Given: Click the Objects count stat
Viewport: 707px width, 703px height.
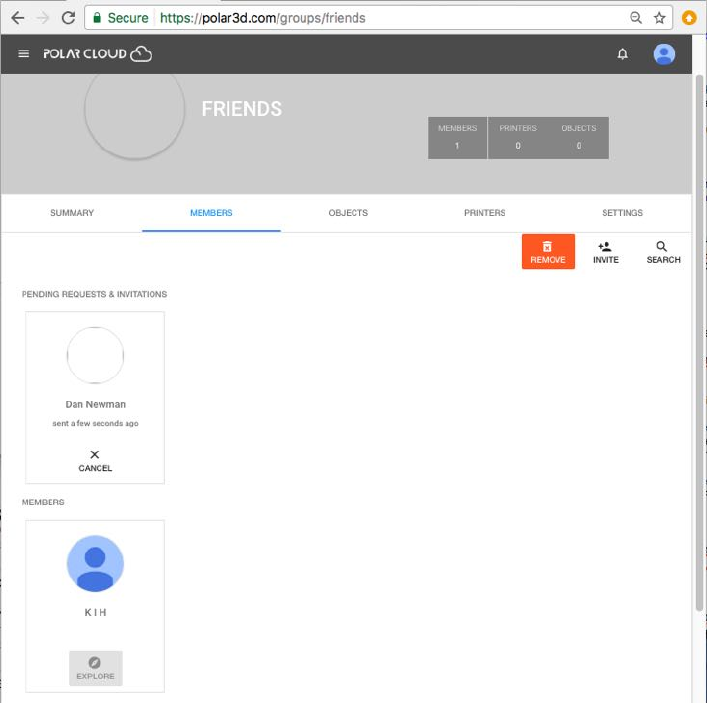Looking at the screenshot, I should 578,138.
